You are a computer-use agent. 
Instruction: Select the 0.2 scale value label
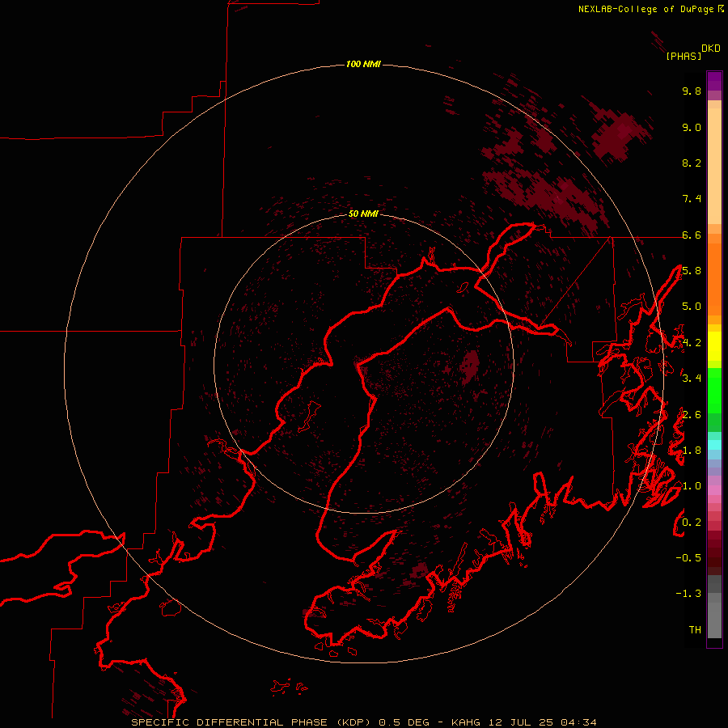point(692,523)
